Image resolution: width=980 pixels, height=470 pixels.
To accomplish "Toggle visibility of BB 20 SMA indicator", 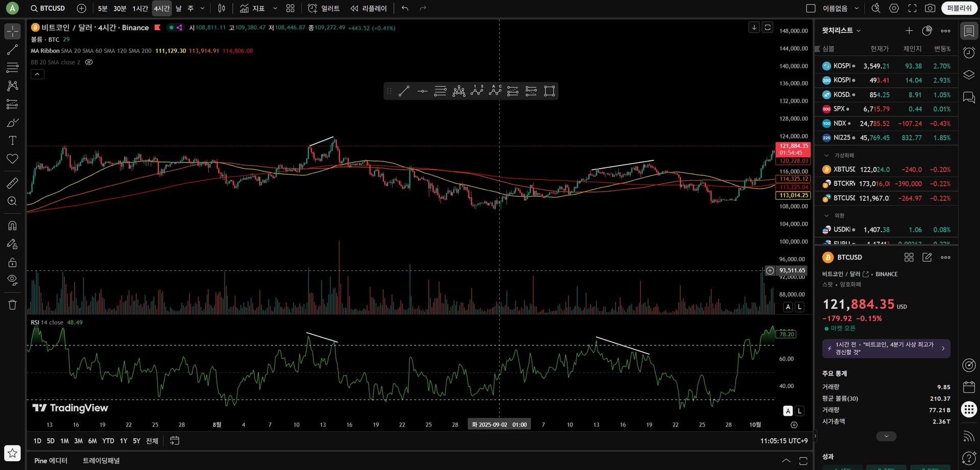I will click(x=89, y=62).
